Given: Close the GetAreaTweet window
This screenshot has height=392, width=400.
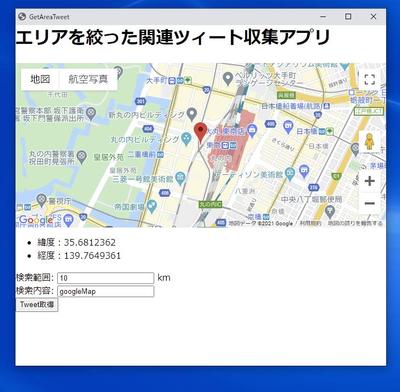Looking at the screenshot, I should coord(373,16).
